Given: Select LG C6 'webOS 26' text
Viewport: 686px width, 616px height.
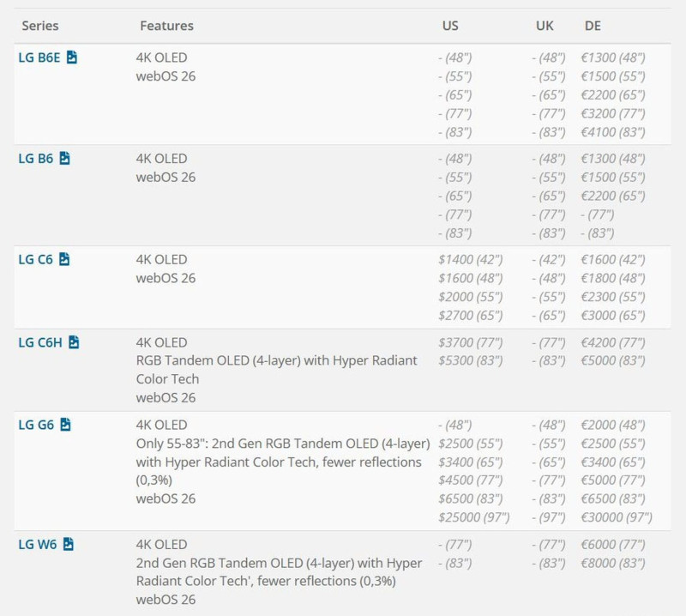Looking at the screenshot, I should [165, 278].
